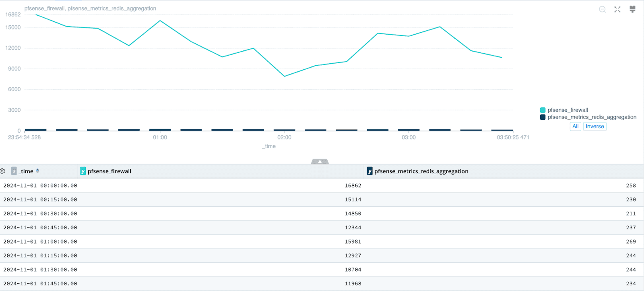Open the chart format paintbrush icon

(x=632, y=9)
